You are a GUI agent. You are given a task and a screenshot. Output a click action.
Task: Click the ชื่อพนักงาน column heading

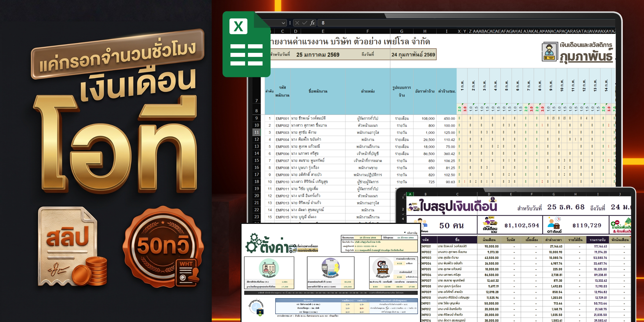click(318, 91)
